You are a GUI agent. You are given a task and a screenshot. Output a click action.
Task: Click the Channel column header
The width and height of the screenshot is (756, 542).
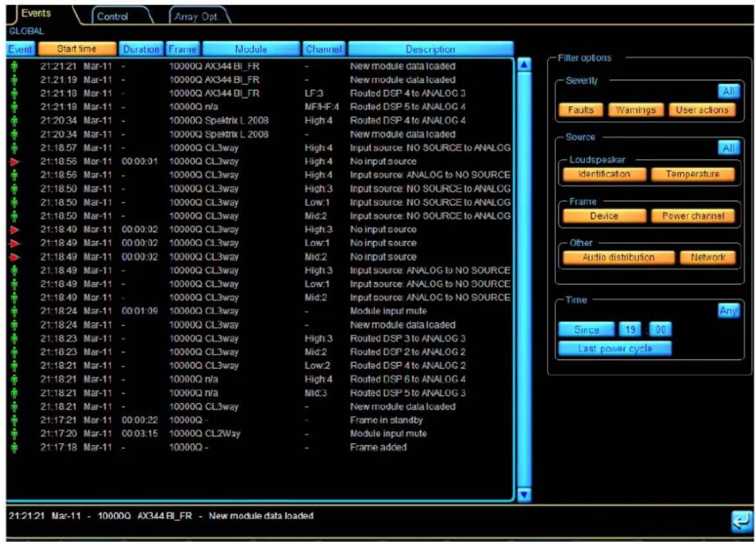tap(323, 49)
